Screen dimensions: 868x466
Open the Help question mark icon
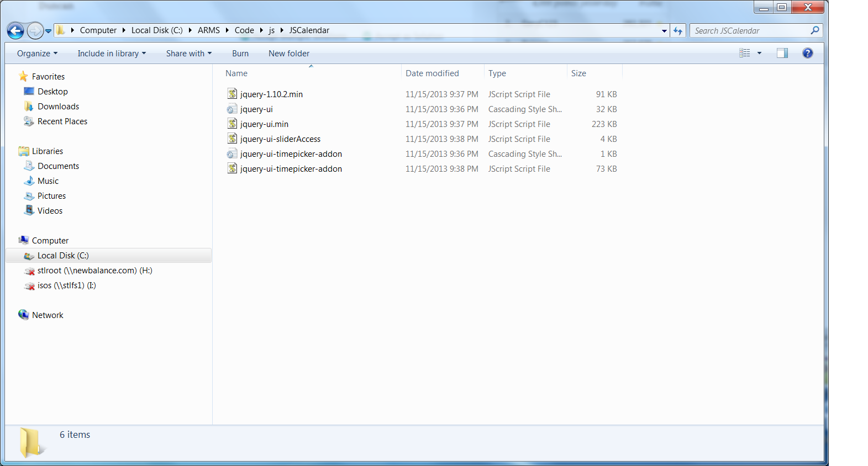point(808,53)
